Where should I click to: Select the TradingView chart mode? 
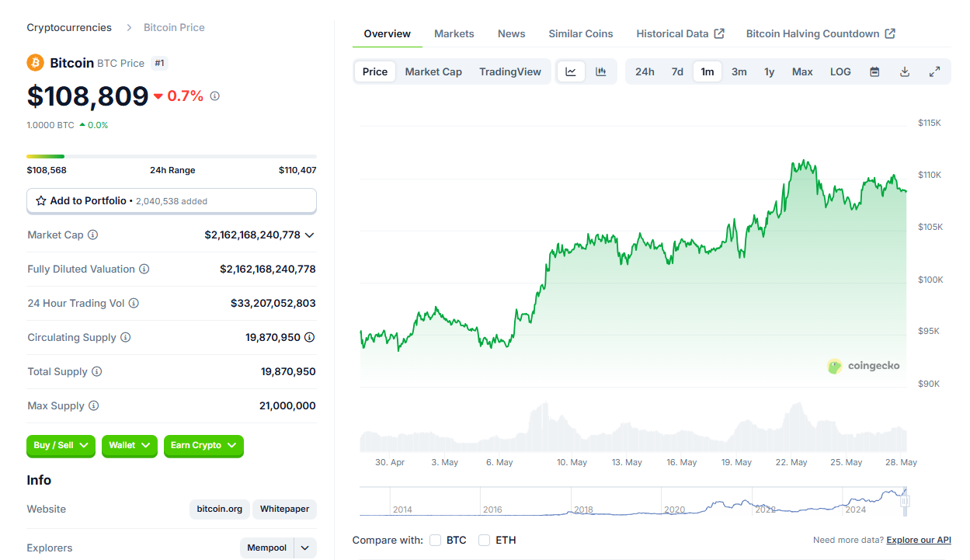(510, 71)
